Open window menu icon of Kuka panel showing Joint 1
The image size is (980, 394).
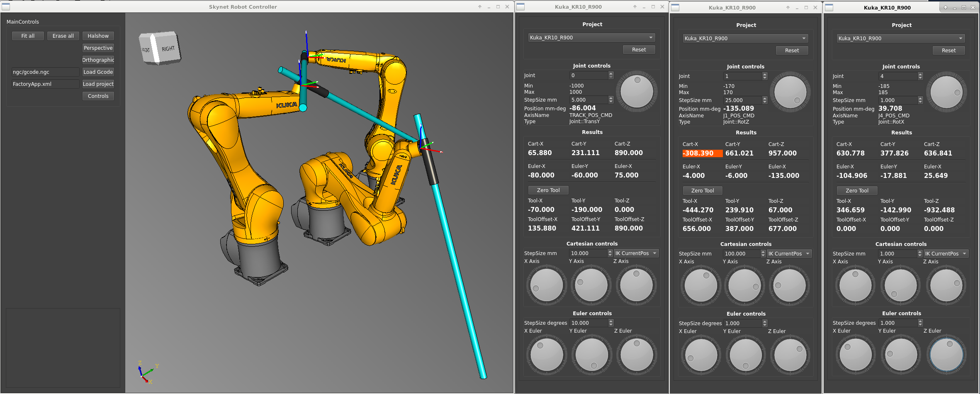(x=675, y=7)
